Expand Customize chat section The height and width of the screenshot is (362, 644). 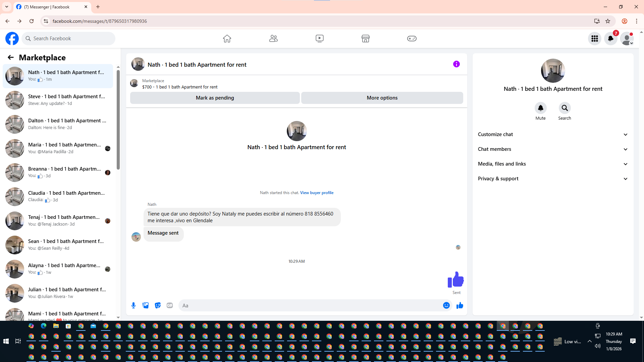pos(553,134)
